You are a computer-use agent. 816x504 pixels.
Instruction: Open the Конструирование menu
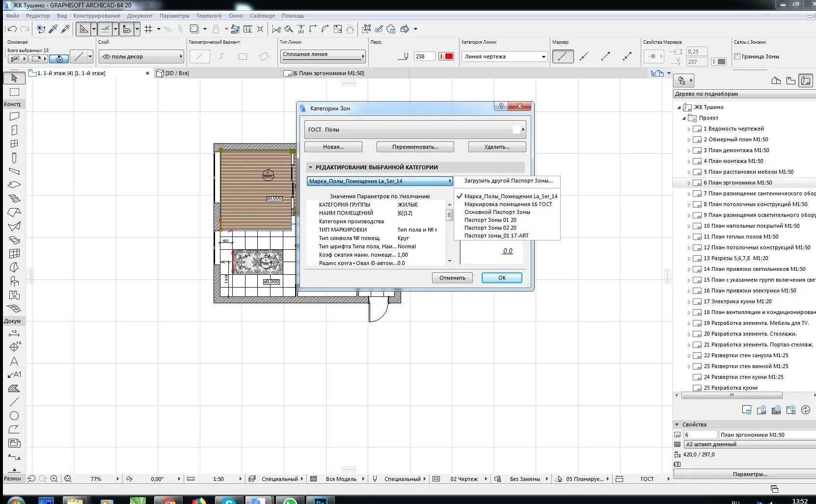tap(97, 16)
